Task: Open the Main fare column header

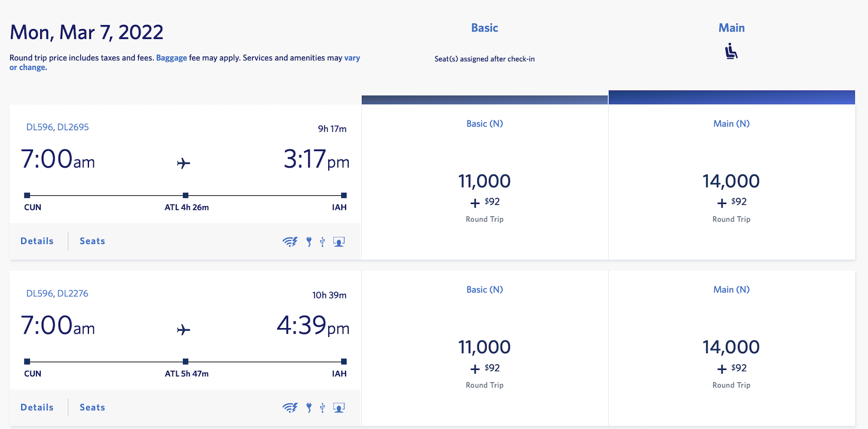Action: click(x=731, y=28)
